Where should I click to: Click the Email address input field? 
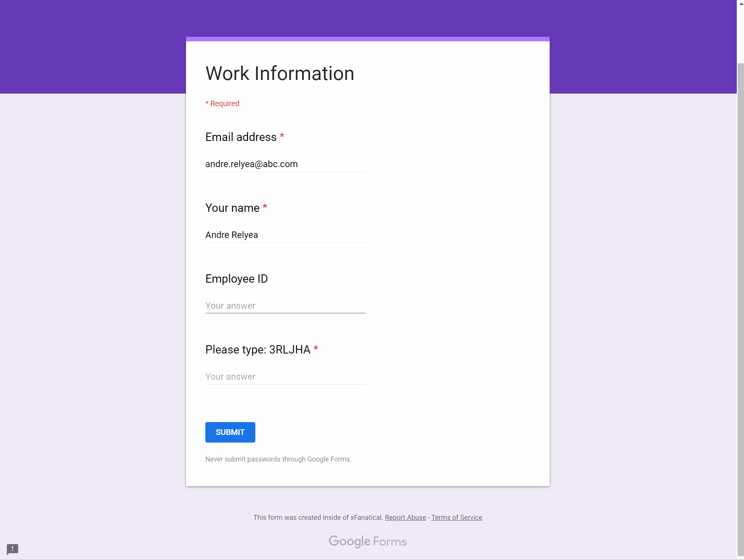click(285, 164)
